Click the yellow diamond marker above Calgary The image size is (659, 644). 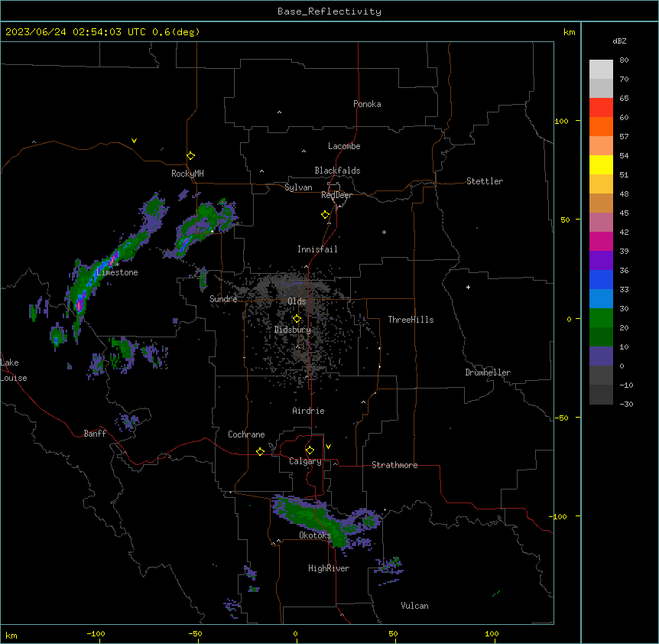(x=310, y=450)
